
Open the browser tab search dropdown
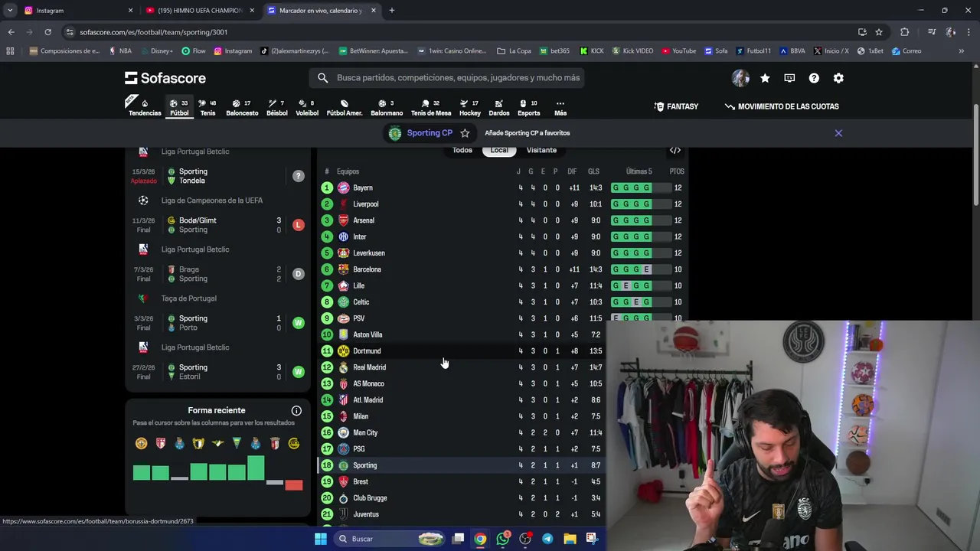pyautogui.click(x=10, y=11)
